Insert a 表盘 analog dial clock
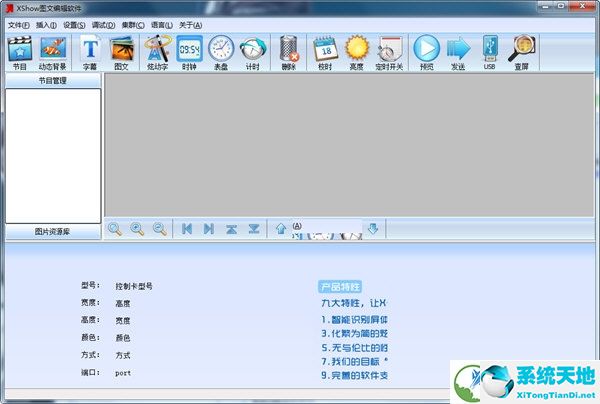This screenshot has width=600, height=404. (221, 53)
